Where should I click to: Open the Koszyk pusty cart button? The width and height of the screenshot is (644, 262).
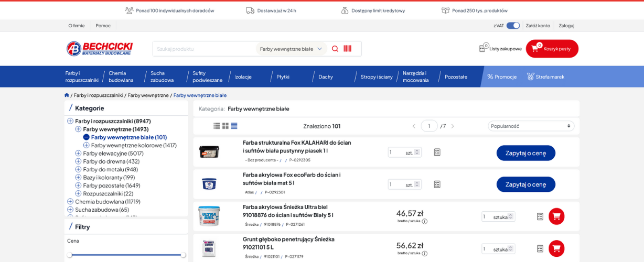coord(552,49)
